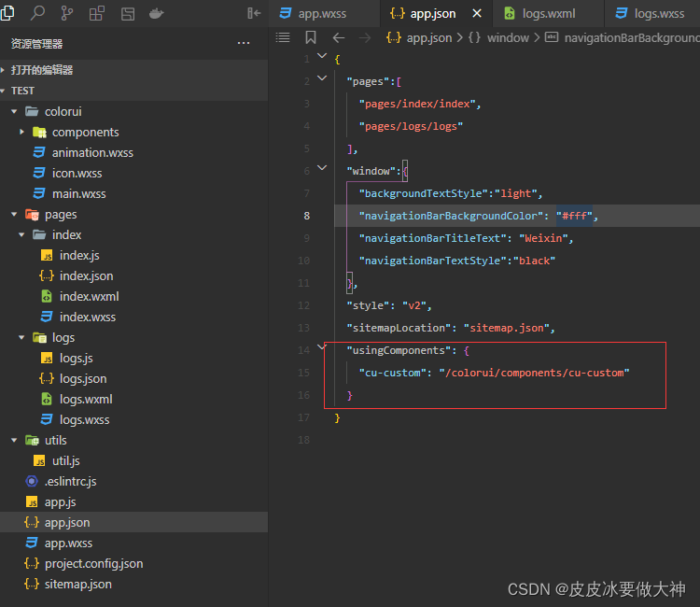Click the outline list icon in breadcrumb bar
Screen dimensions: 700x607
[x=283, y=37]
